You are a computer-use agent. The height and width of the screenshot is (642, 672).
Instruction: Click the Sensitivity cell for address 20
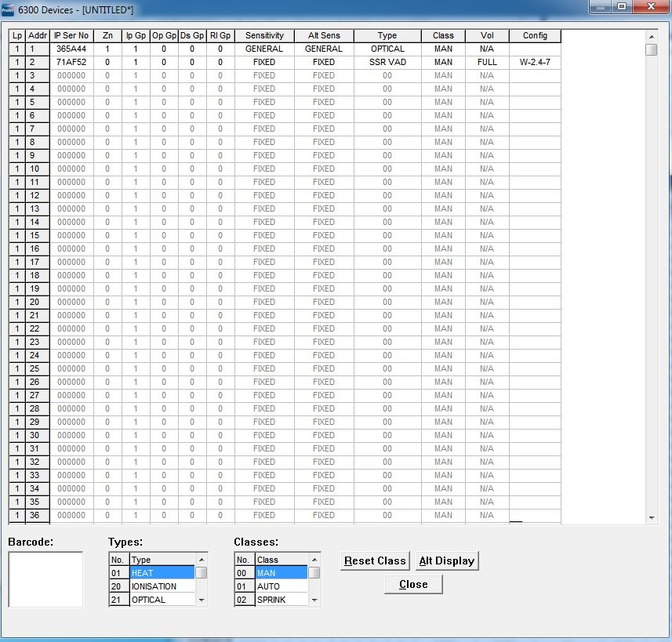264,302
